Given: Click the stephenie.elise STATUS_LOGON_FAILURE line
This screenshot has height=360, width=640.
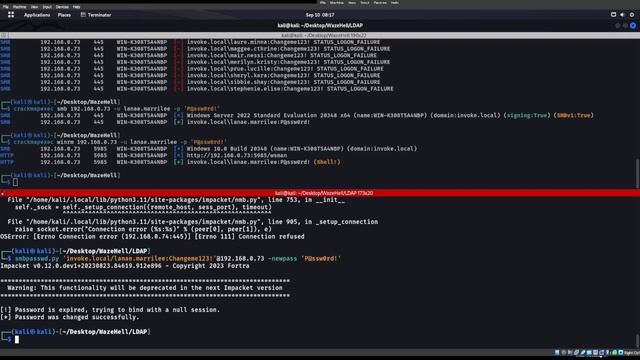Looking at the screenshot, I should (197, 89).
